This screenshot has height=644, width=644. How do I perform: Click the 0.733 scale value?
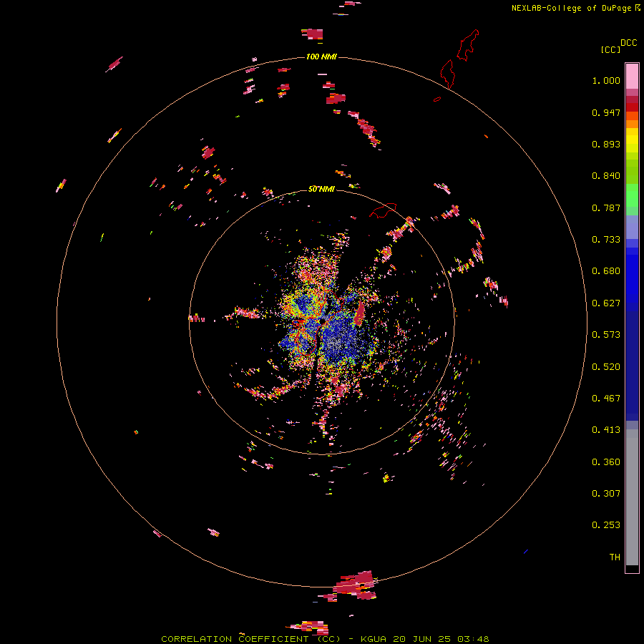click(x=606, y=240)
